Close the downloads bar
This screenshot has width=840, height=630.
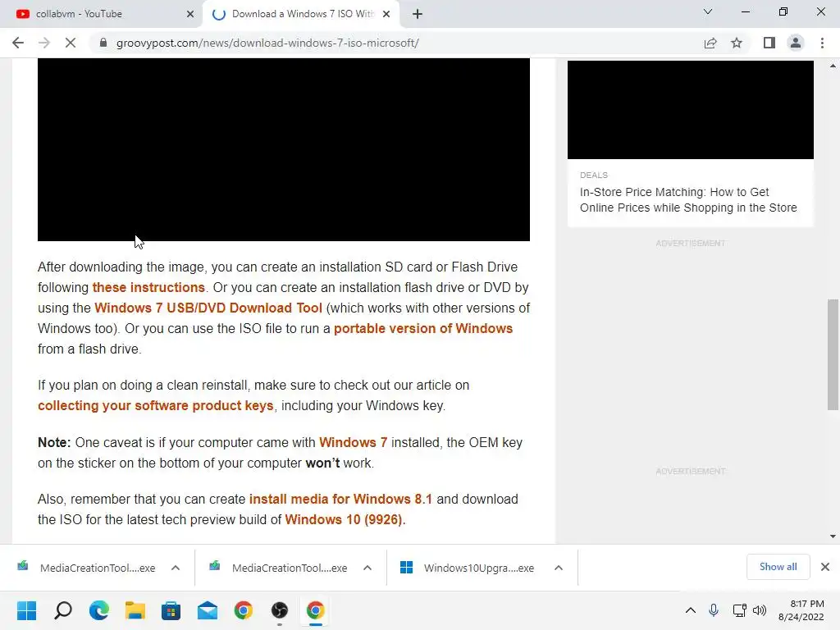coord(825,567)
